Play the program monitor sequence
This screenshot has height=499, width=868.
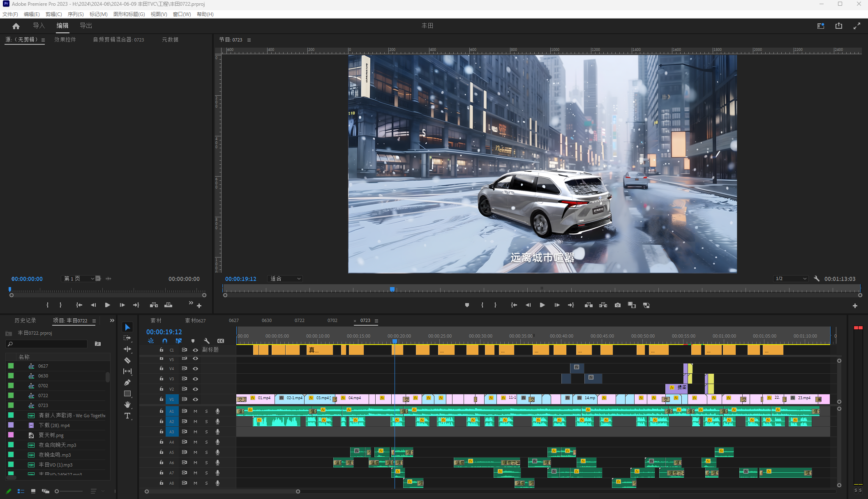[542, 305]
